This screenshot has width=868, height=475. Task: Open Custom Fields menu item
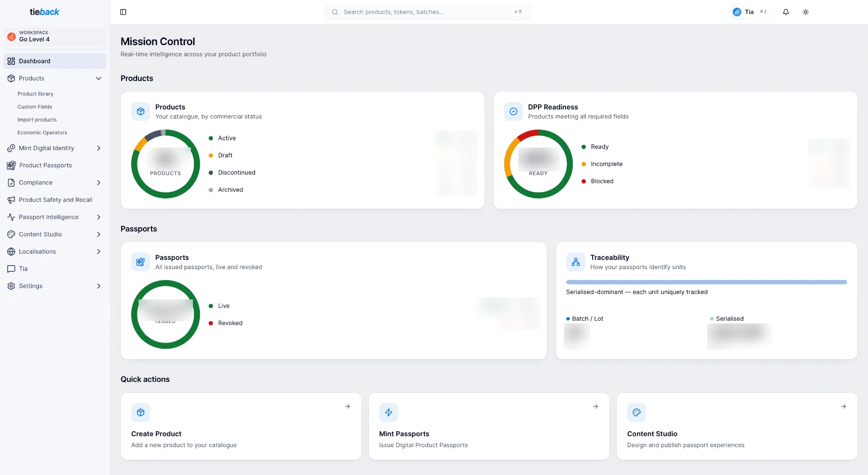tap(35, 107)
